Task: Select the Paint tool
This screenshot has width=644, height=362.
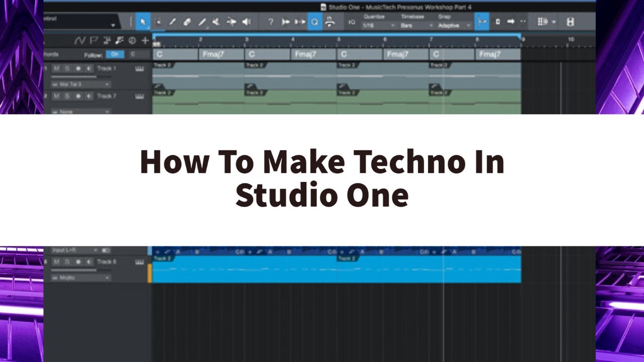Action: [x=202, y=22]
